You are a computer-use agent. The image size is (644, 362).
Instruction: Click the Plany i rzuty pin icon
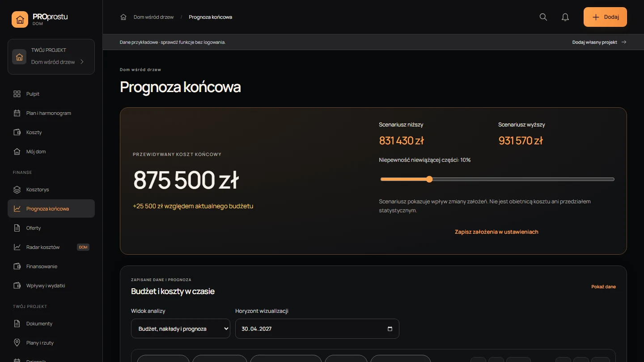pos(17,343)
